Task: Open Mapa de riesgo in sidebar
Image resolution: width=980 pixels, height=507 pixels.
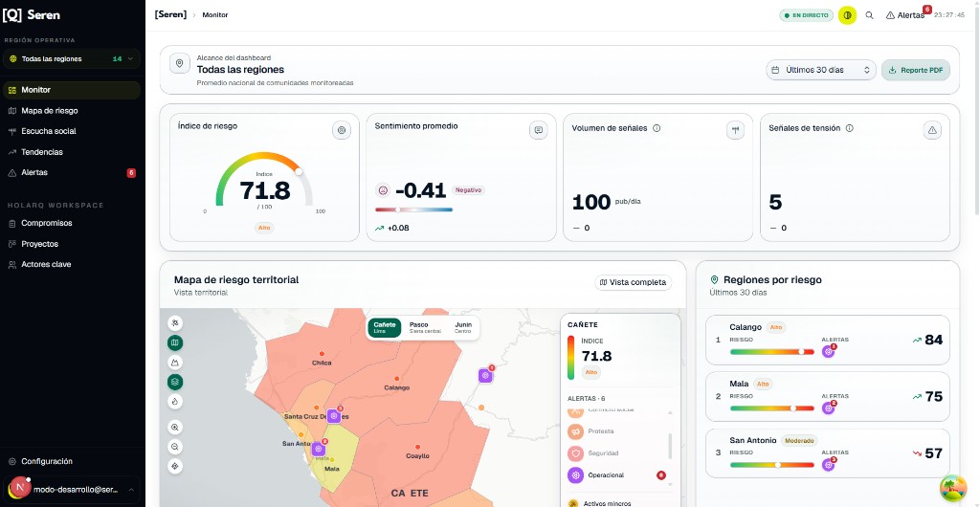Action: [71, 111]
